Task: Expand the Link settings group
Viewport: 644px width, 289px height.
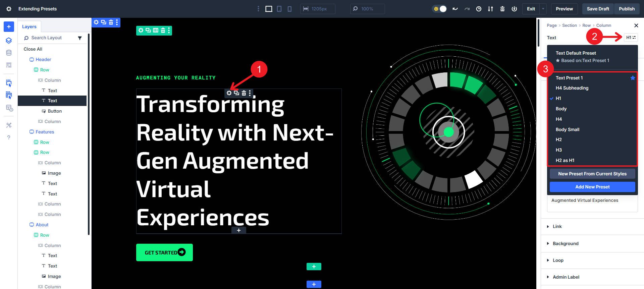Action: (557, 226)
